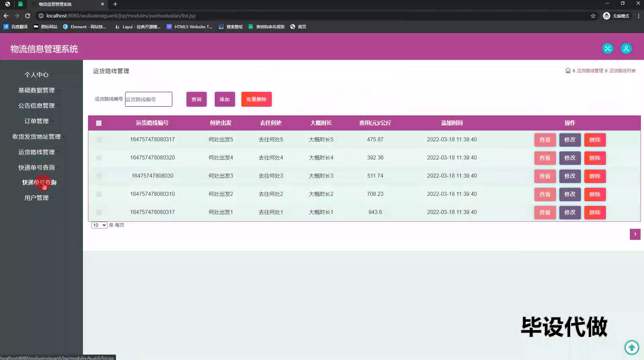Open HTML5 Website bookmark
644x360 pixels.
coord(190,27)
